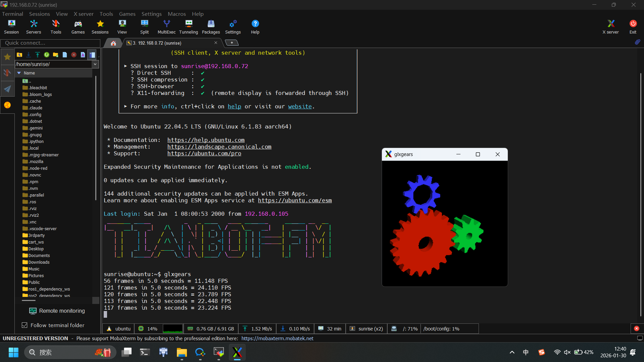
Task: Click the red delete icon in SFTP toolbar
Action: tap(74, 55)
